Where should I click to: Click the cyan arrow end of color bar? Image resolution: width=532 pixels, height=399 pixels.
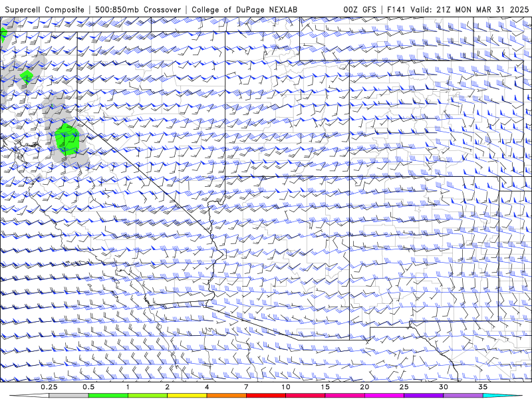tap(503, 396)
